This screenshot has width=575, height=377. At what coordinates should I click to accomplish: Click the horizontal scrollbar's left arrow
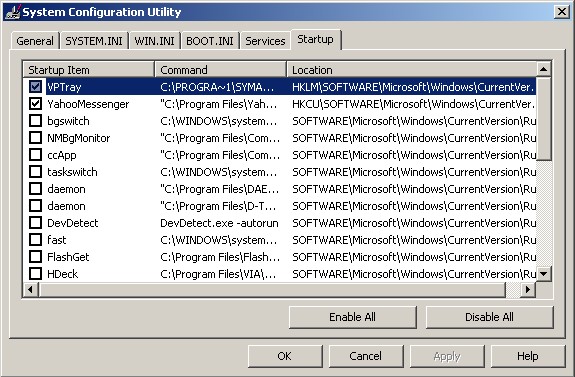(x=31, y=289)
